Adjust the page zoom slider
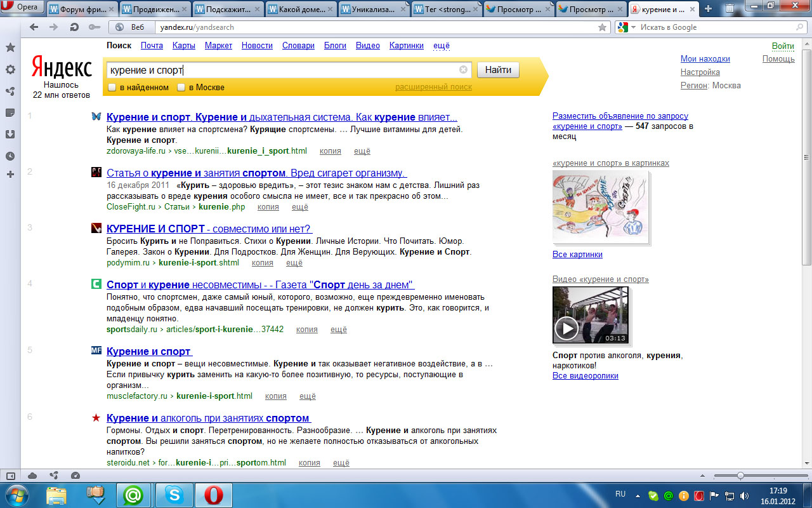 (740, 476)
